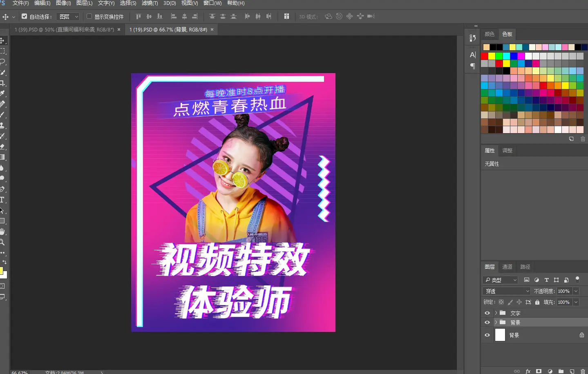
Task: Choose the Zoom tool in toolbar
Action: [2, 242]
